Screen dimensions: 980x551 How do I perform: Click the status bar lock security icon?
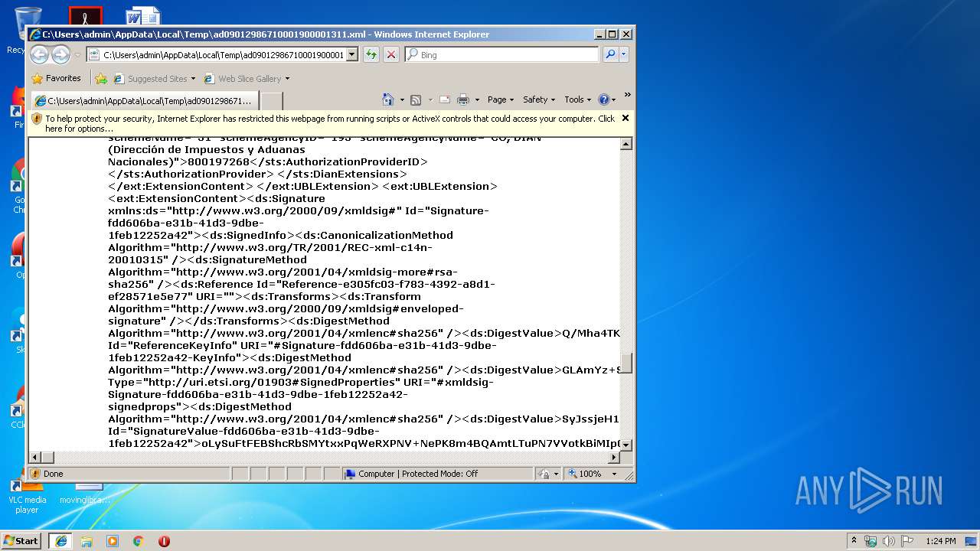pos(544,474)
